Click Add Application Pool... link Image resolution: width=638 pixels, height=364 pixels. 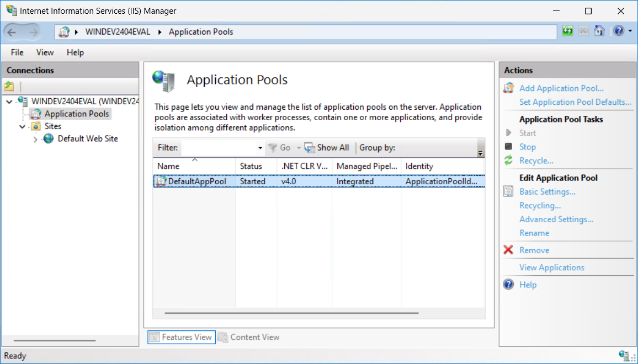click(x=561, y=88)
